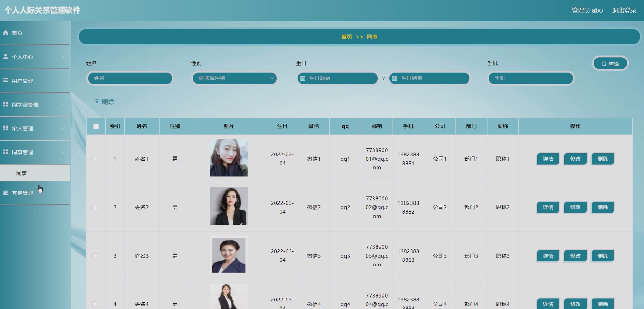Viewport: 644px width, 309px height.
Task: Open the photo thumbnail of 姓名2
Action: point(228,206)
